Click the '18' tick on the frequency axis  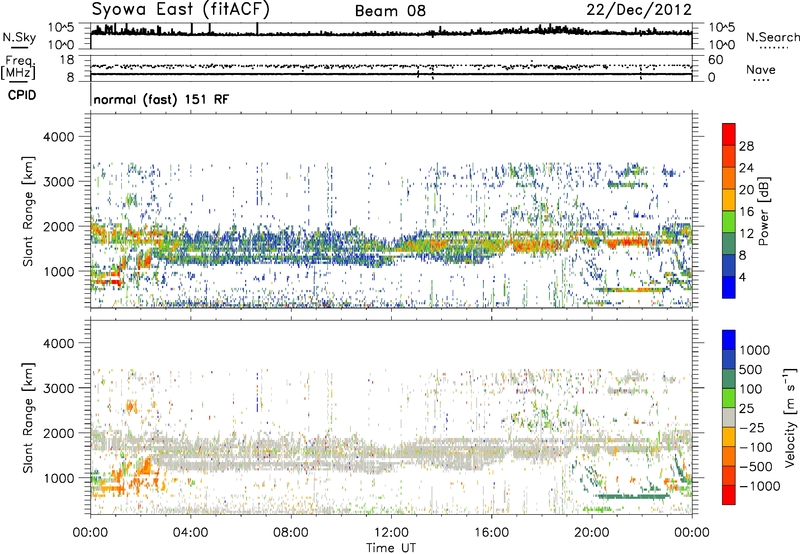66,60
